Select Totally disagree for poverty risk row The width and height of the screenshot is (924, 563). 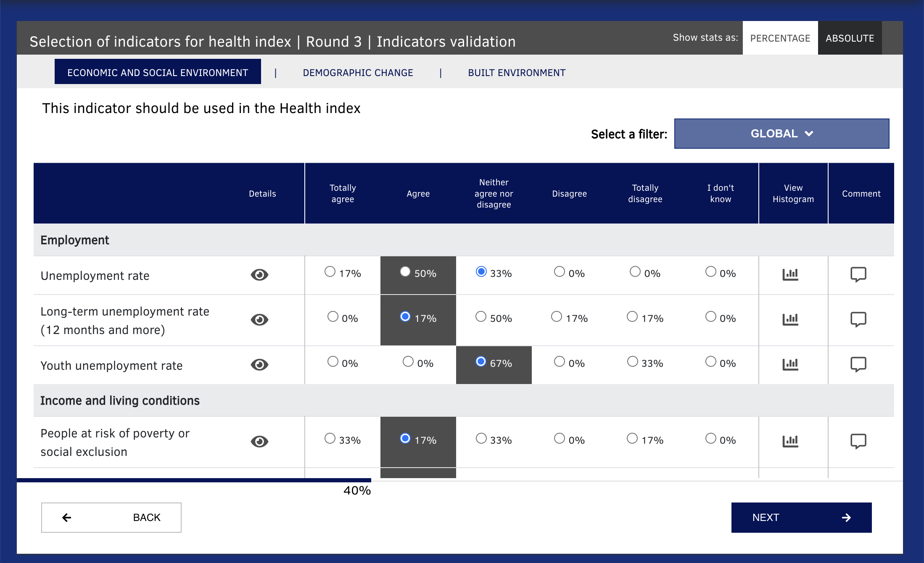(632, 438)
